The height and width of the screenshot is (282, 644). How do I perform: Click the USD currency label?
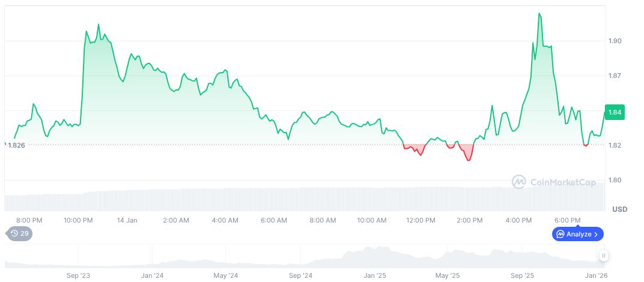click(619, 209)
